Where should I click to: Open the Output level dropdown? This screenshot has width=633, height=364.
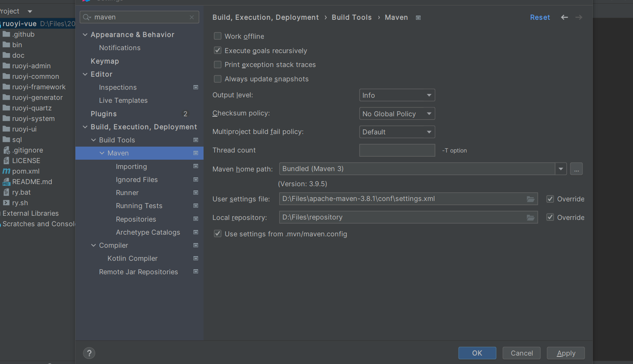click(397, 95)
